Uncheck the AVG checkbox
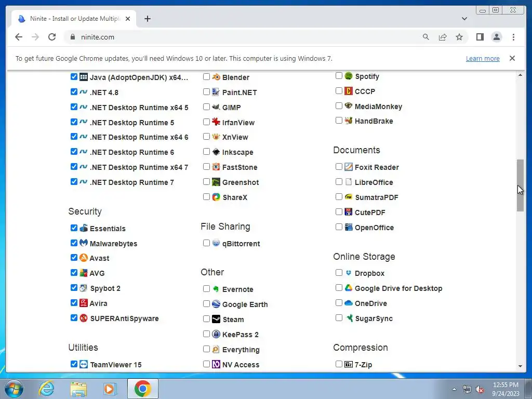The height and width of the screenshot is (399, 532). [74, 272]
